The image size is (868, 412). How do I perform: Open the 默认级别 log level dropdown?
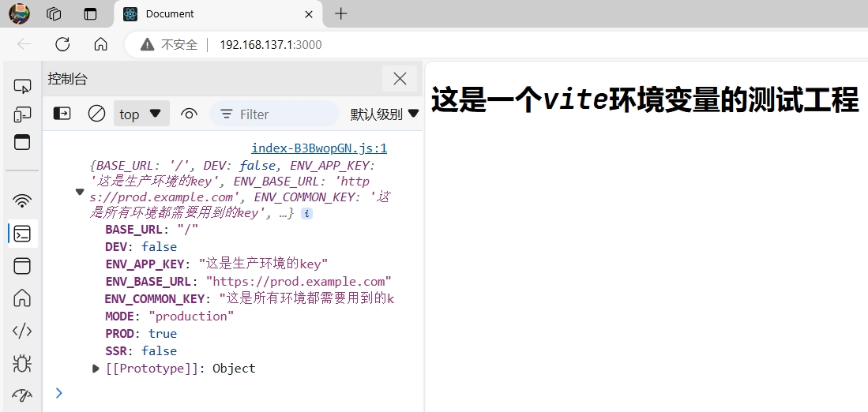pyautogui.click(x=385, y=114)
